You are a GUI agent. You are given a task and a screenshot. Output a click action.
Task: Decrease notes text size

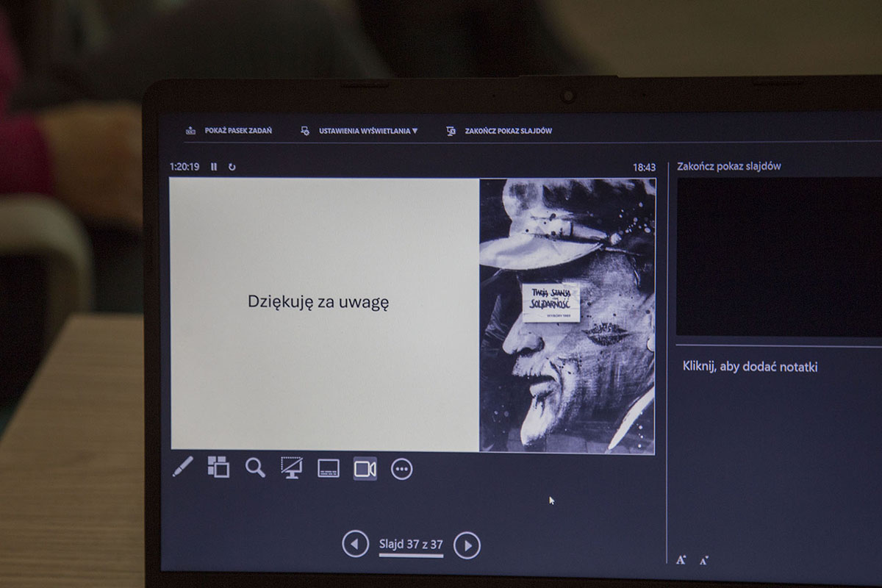tap(703, 561)
